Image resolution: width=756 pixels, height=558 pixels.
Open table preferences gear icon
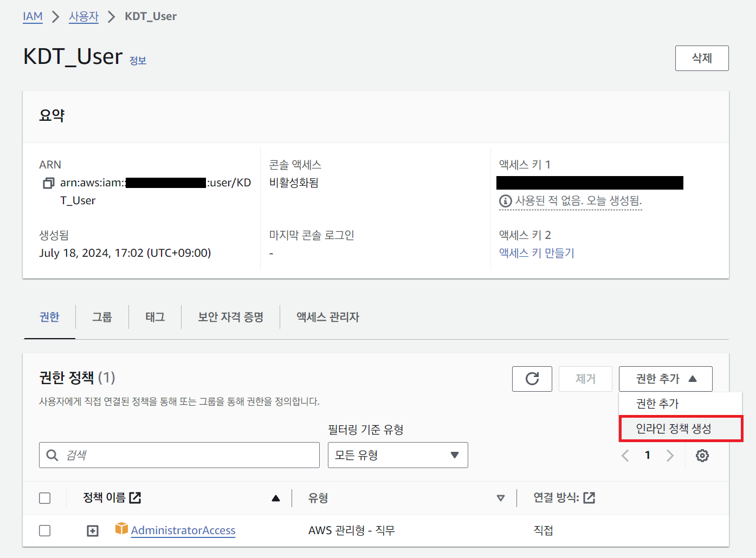tap(702, 456)
